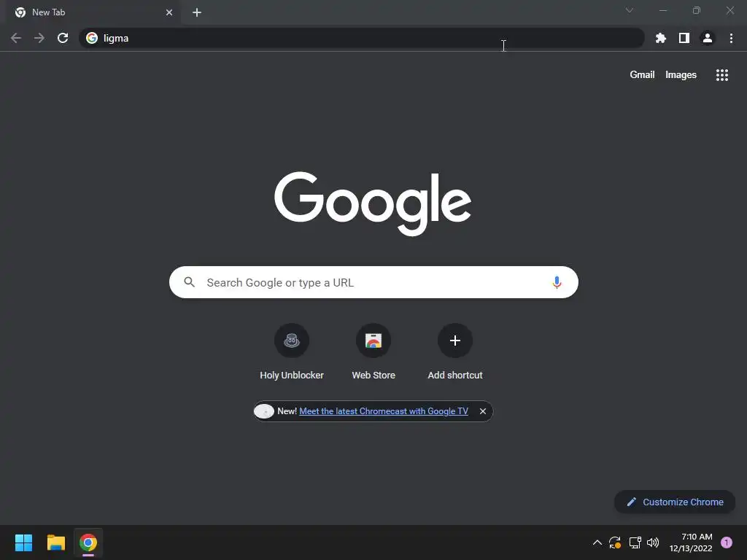Select the New Tab tab
The image size is (747, 560).
click(x=93, y=12)
